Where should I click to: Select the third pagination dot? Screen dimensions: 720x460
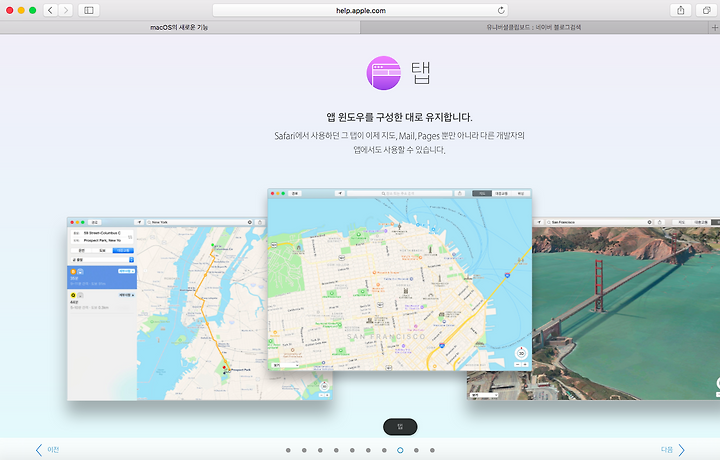click(320, 450)
